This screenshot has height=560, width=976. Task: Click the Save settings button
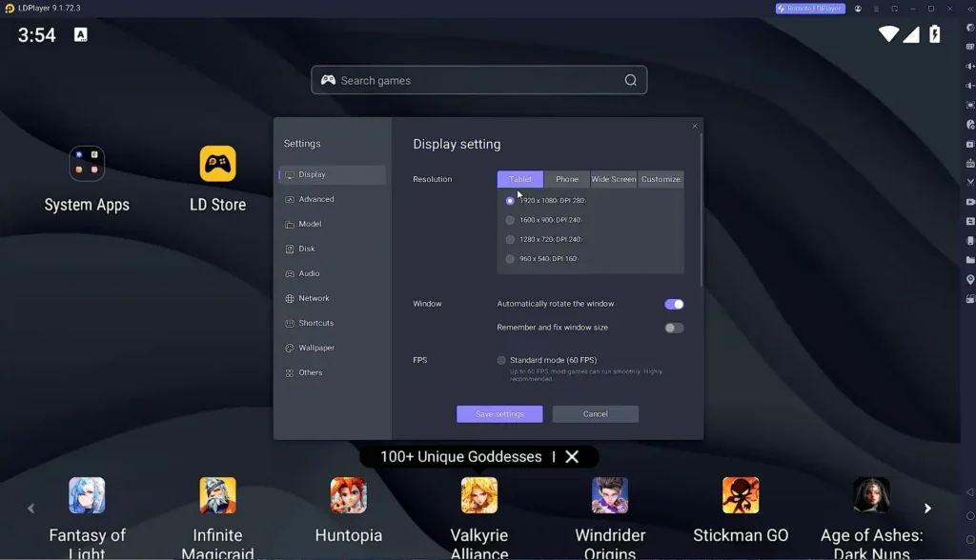(x=499, y=413)
